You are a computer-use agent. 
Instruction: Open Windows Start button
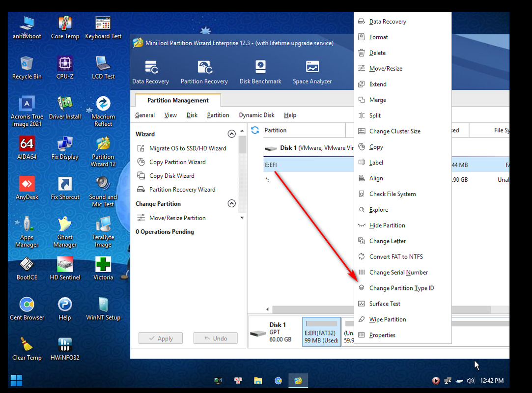16,380
